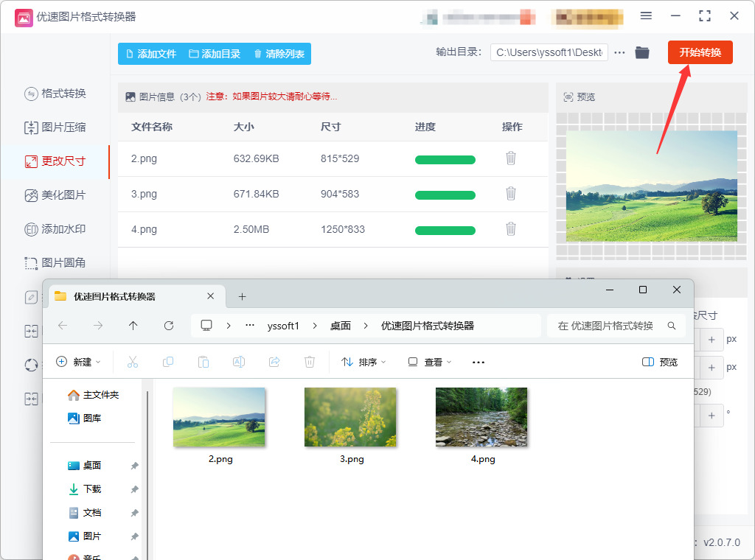This screenshot has width=755, height=560.
Task: Open the output folder icon
Action: [642, 52]
